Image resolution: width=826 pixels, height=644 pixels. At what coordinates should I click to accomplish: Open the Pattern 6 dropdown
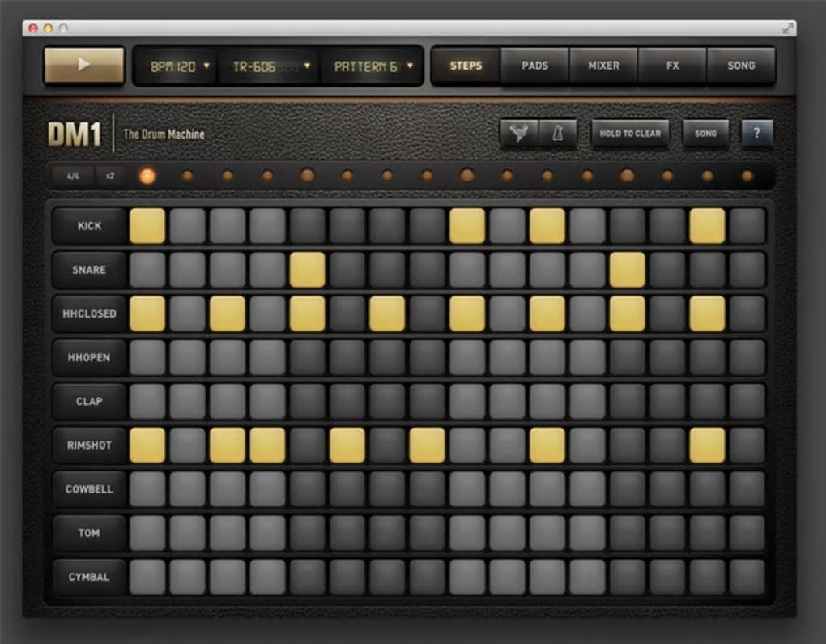(373, 66)
